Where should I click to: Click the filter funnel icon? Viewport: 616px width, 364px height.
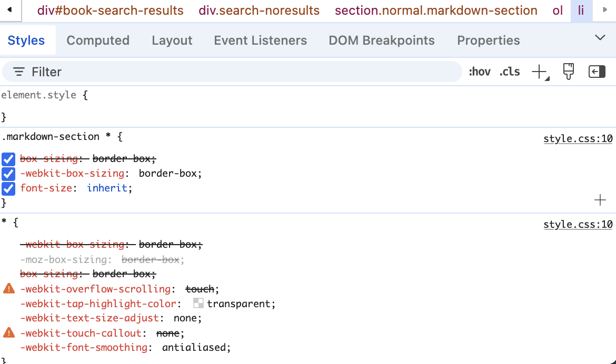coord(18,72)
